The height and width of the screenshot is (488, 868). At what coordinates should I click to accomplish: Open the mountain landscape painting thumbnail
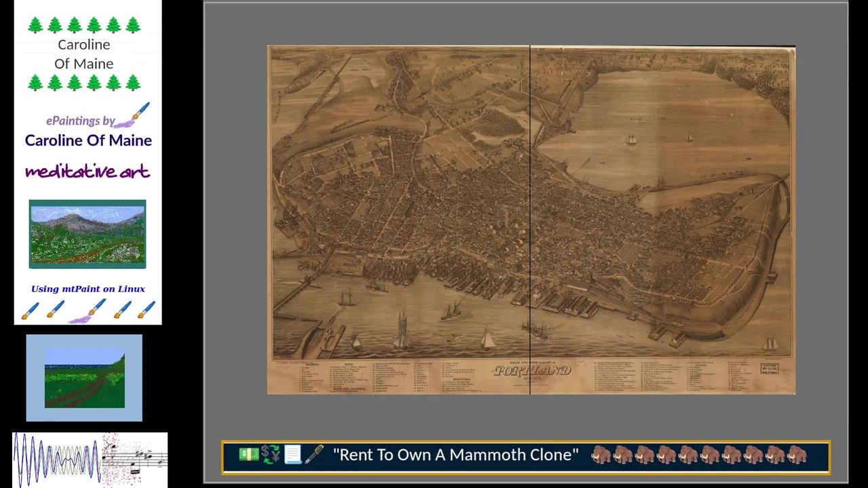(x=87, y=234)
